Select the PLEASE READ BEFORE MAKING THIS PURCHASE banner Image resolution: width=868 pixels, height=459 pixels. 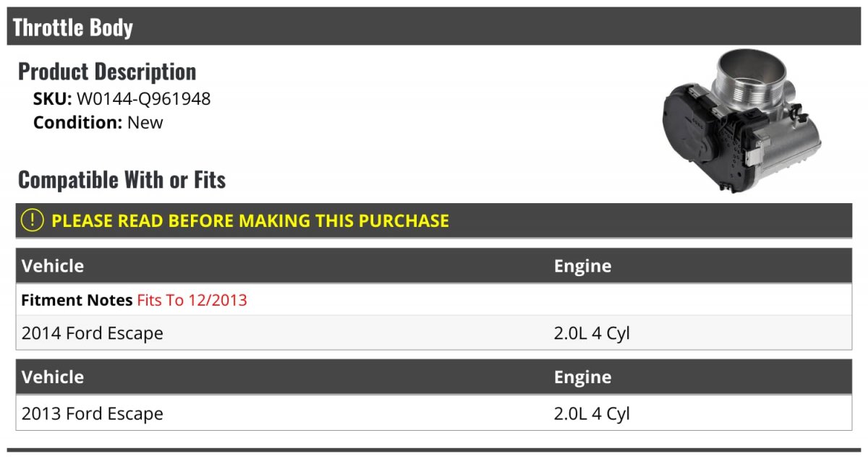click(434, 220)
